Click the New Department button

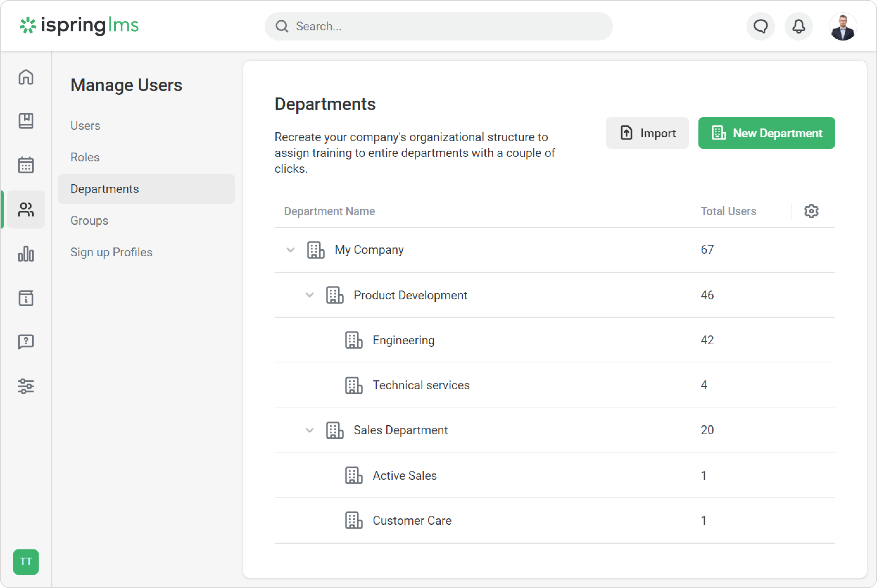pyautogui.click(x=766, y=133)
